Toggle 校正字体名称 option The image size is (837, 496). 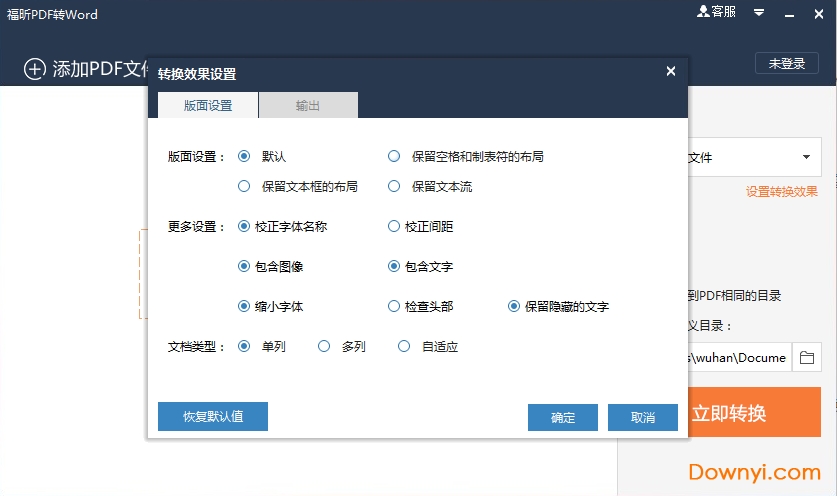pyautogui.click(x=244, y=226)
